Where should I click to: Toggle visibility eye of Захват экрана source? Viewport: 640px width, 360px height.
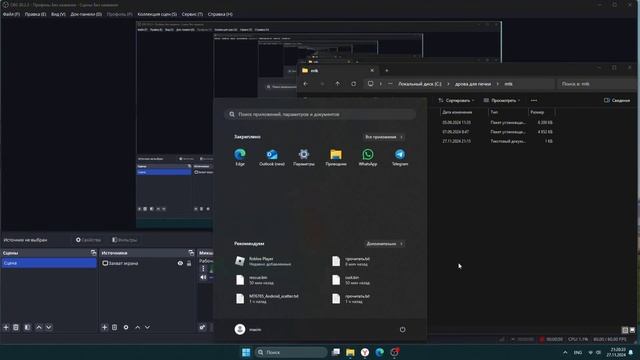tap(180, 263)
